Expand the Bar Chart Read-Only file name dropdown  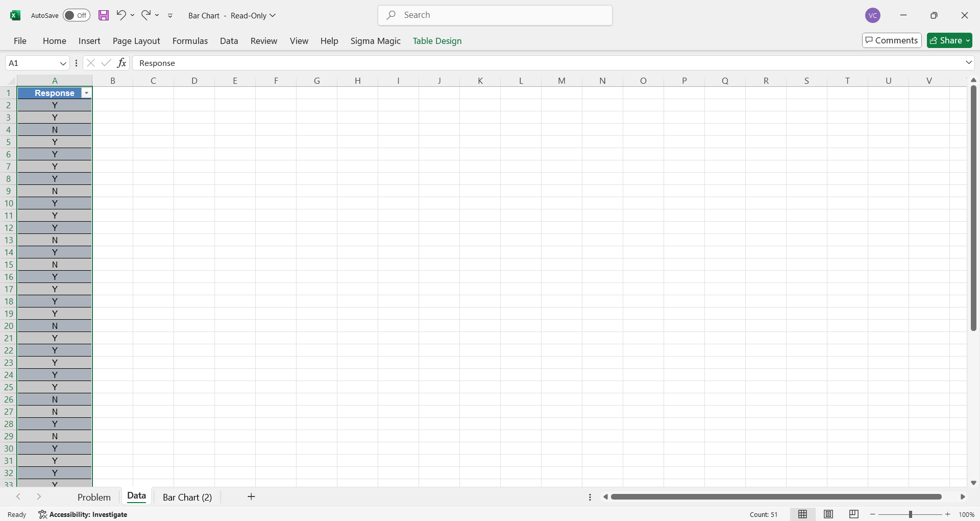(x=273, y=15)
